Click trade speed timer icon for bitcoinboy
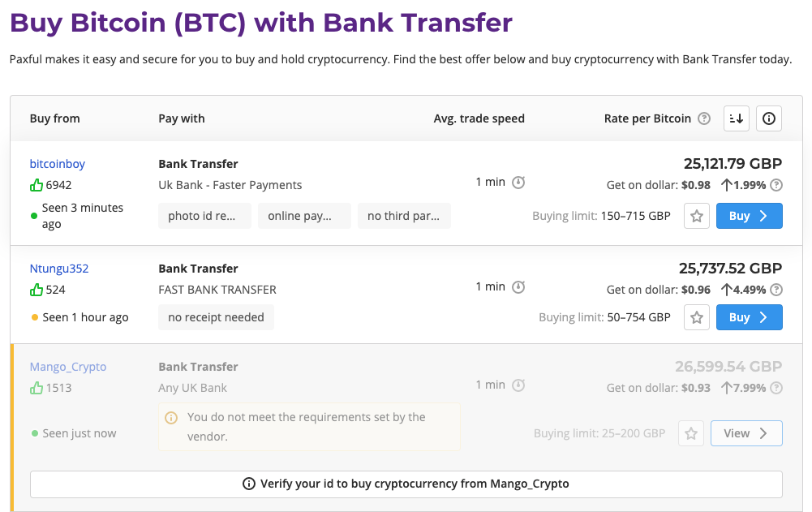Screen dimensions: 812x512 [518, 183]
